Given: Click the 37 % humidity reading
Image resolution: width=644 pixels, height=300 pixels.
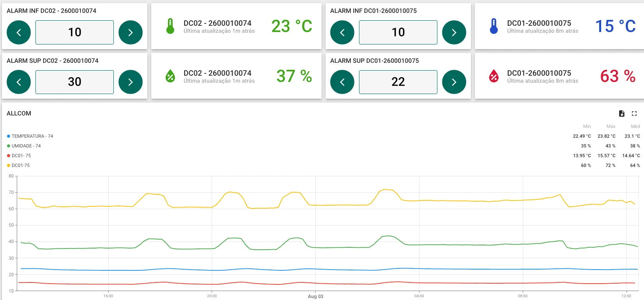Looking at the screenshot, I should [294, 76].
